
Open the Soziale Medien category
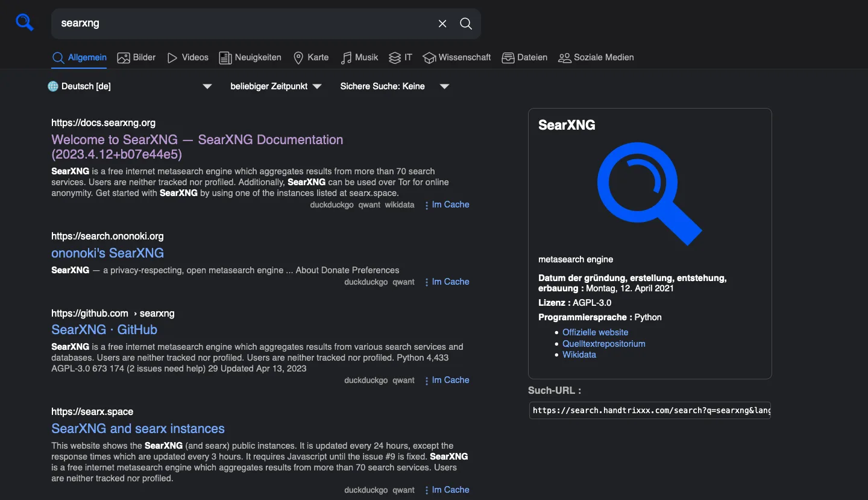(x=596, y=57)
